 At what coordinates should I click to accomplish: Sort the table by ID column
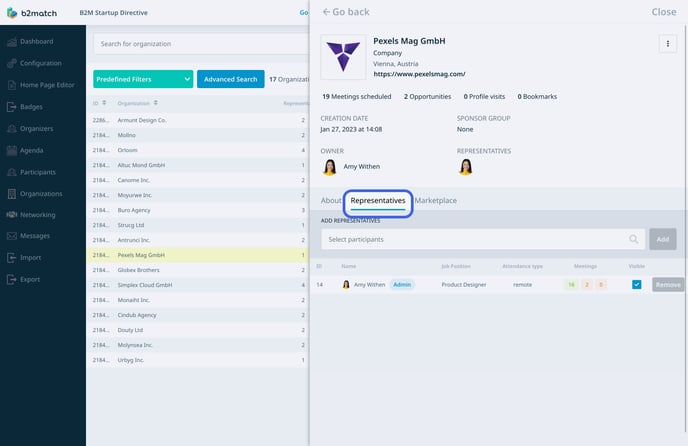[x=99, y=103]
